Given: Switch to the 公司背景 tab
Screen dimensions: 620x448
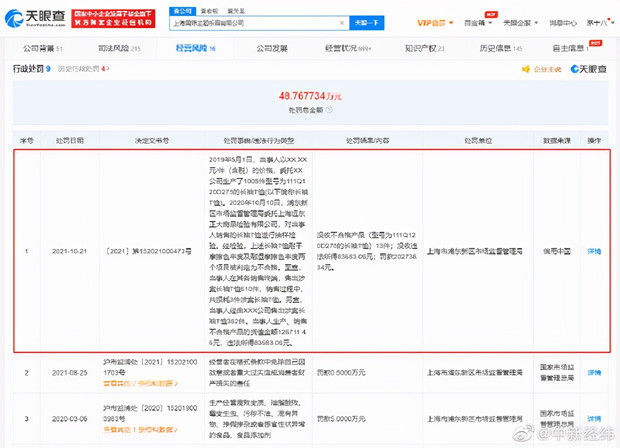Looking at the screenshot, I should click(x=43, y=49).
